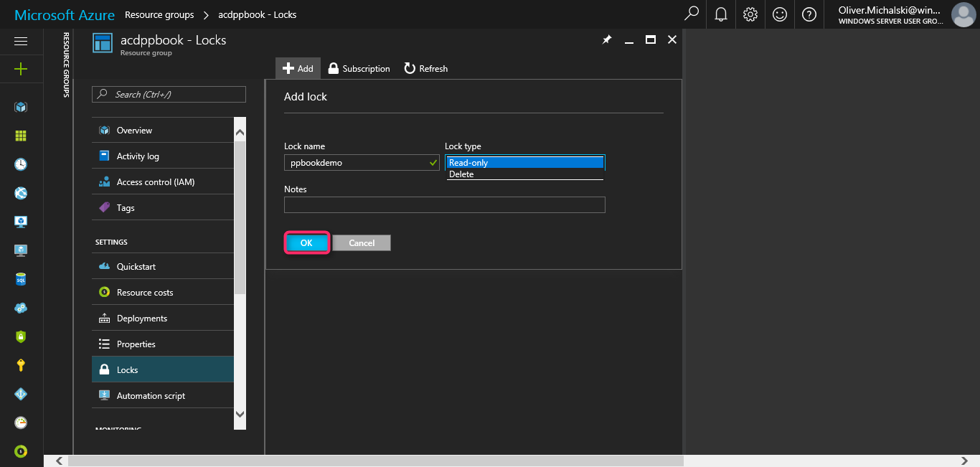Click the search magnifier in top bar
The image size is (980, 467).
click(692, 14)
